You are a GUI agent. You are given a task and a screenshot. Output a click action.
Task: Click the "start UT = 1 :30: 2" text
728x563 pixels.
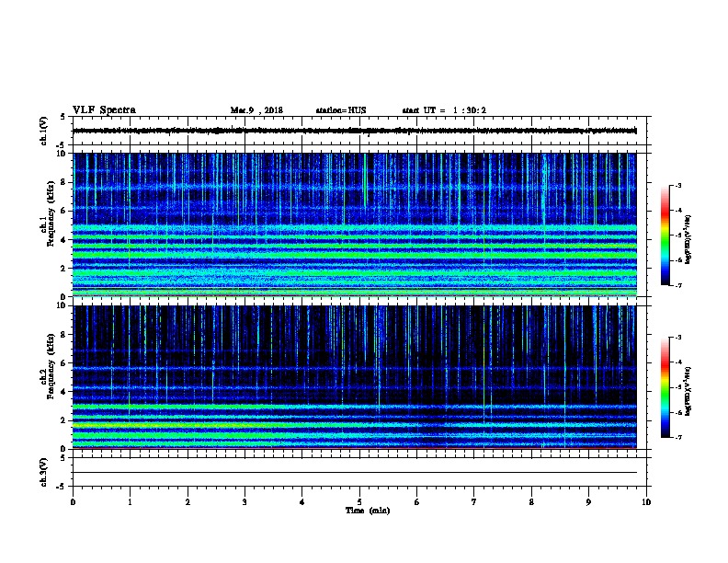pos(444,110)
